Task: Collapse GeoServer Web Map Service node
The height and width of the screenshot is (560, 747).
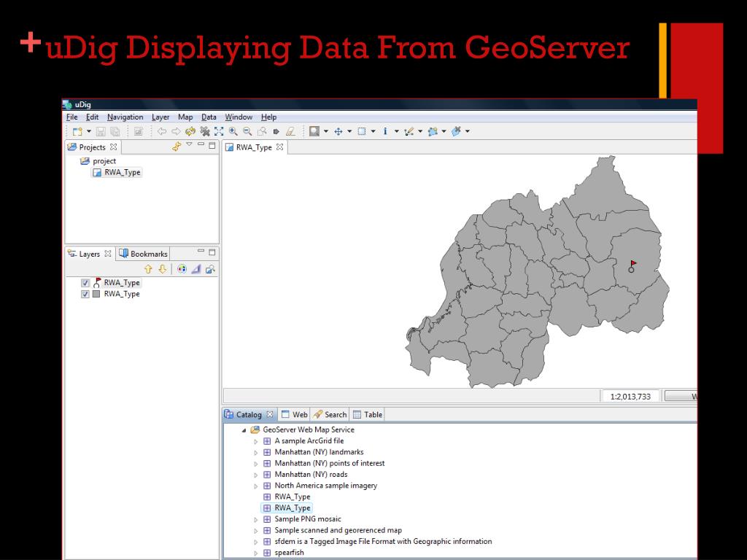Action: click(244, 430)
